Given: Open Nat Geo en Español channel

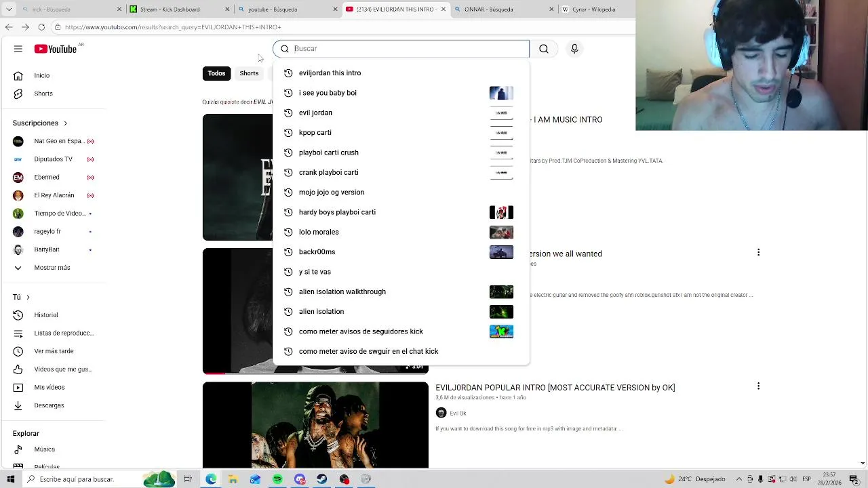Looking at the screenshot, I should tap(53, 141).
